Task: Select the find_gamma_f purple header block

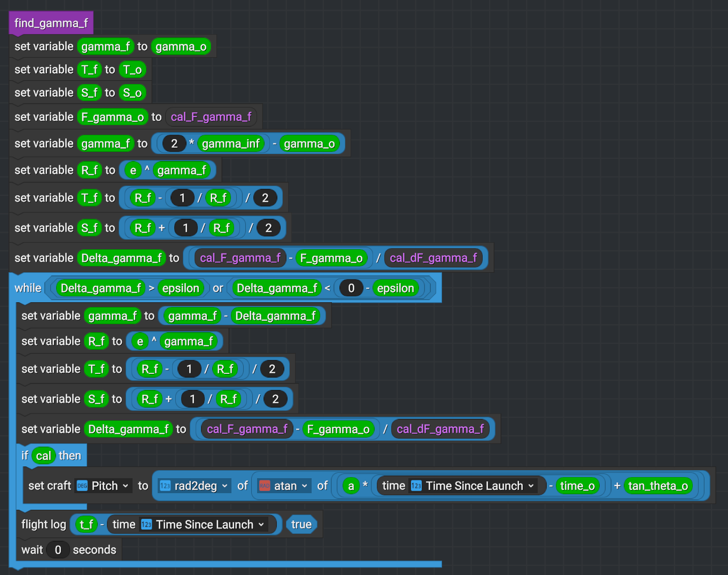Action: point(51,23)
